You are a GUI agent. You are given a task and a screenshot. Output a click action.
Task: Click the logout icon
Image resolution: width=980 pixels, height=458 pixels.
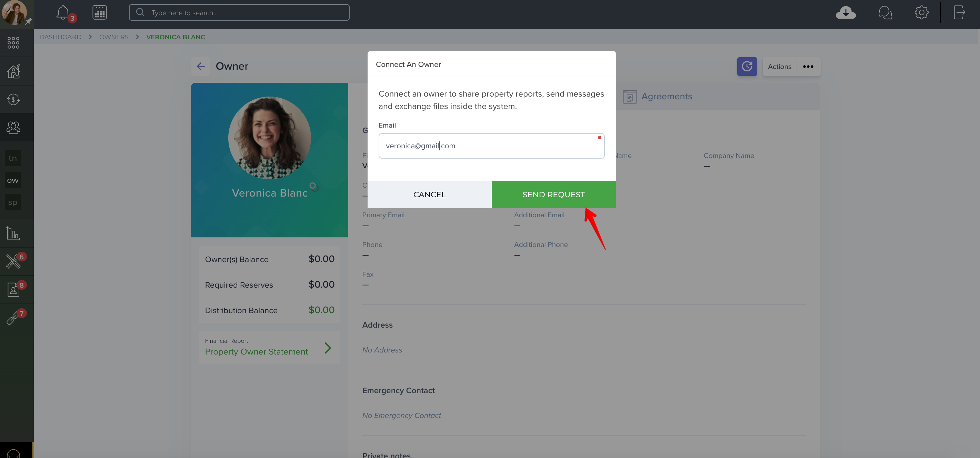coord(959,12)
